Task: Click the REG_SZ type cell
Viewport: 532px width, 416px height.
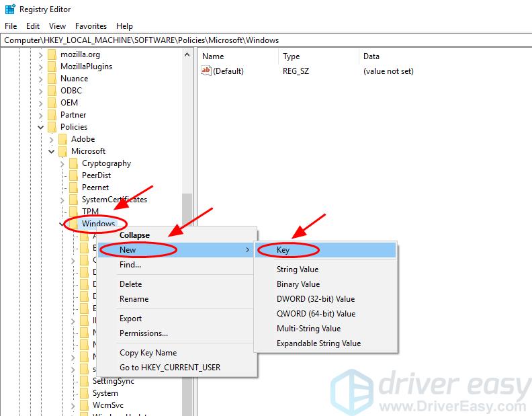Action: coord(296,71)
